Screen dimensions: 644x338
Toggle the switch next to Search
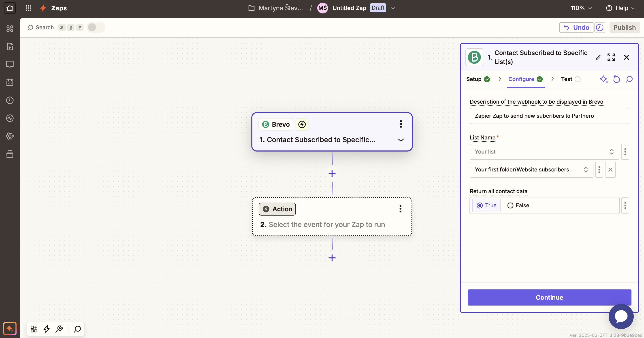96,28
